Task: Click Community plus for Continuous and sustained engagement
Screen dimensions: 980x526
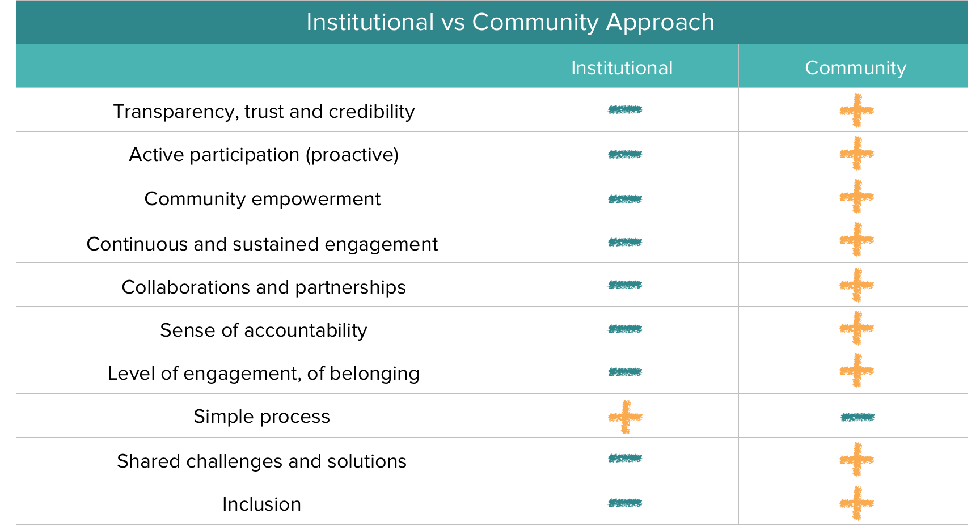Action: tap(856, 240)
